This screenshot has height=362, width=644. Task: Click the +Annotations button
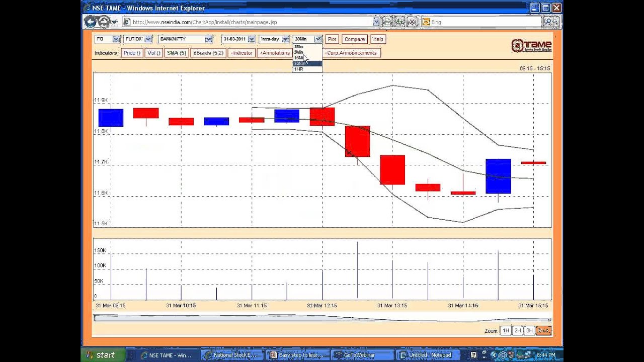[x=274, y=53]
